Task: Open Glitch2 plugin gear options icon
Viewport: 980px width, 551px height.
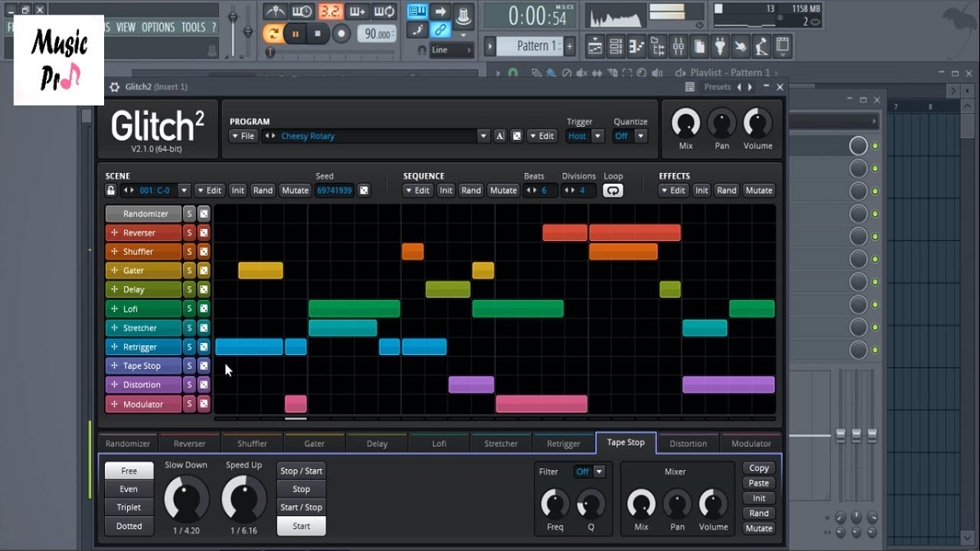Action: [x=115, y=86]
